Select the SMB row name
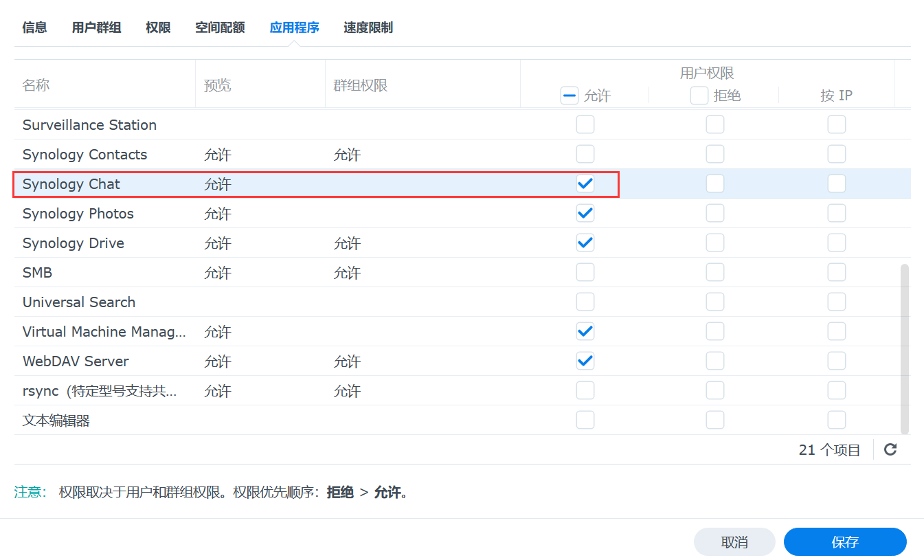Viewport: 924px width, 560px height. [37, 272]
